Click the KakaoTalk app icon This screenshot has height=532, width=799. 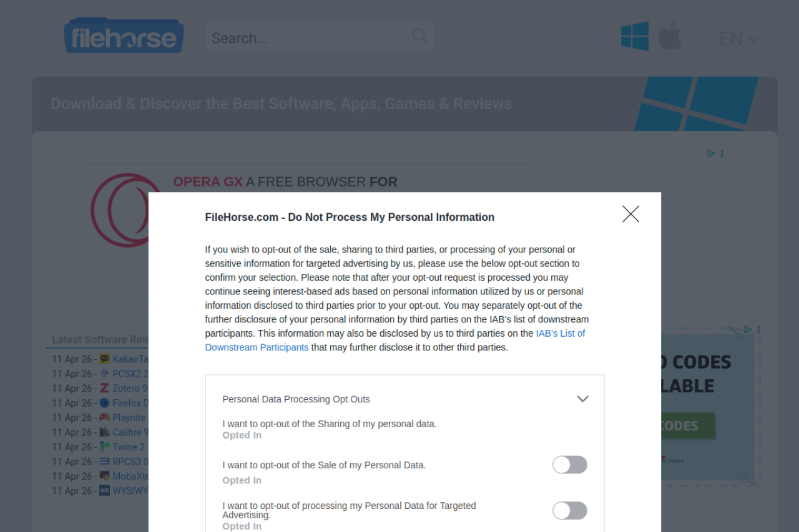pos(105,359)
